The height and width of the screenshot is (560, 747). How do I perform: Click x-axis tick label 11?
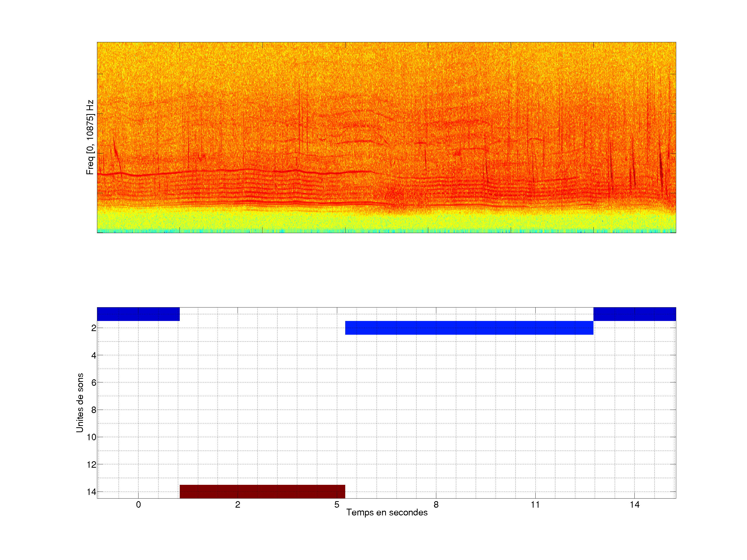click(x=535, y=505)
